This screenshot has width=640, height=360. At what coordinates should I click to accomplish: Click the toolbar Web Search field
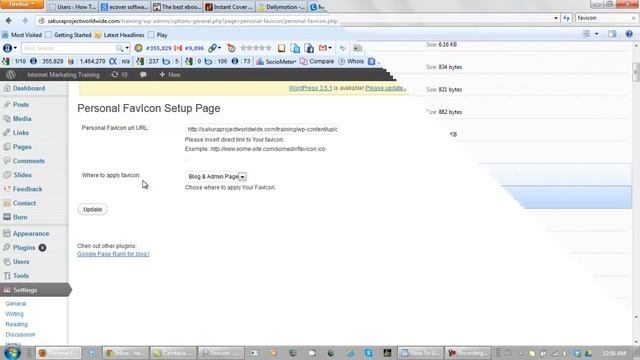69,48
